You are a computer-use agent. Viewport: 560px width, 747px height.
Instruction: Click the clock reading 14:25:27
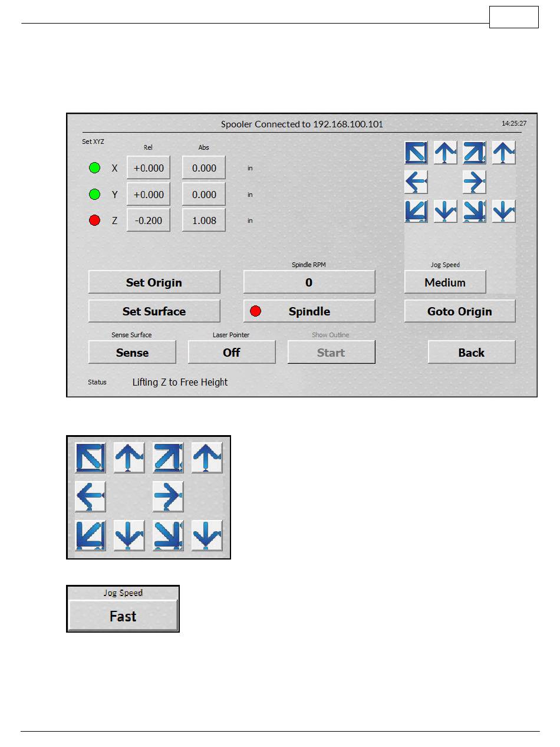[x=514, y=124]
